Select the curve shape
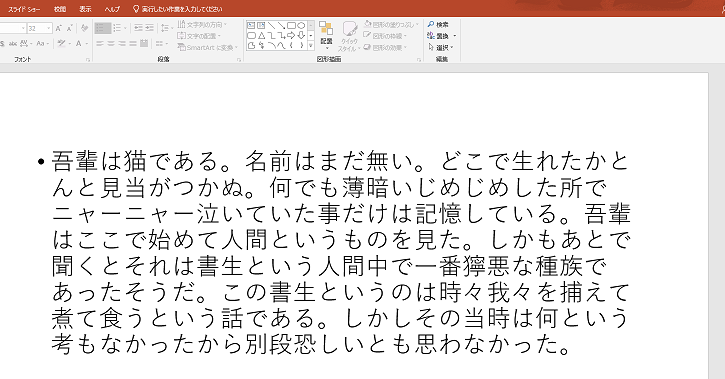Image resolution: width=725 pixels, height=379 pixels. (282, 45)
